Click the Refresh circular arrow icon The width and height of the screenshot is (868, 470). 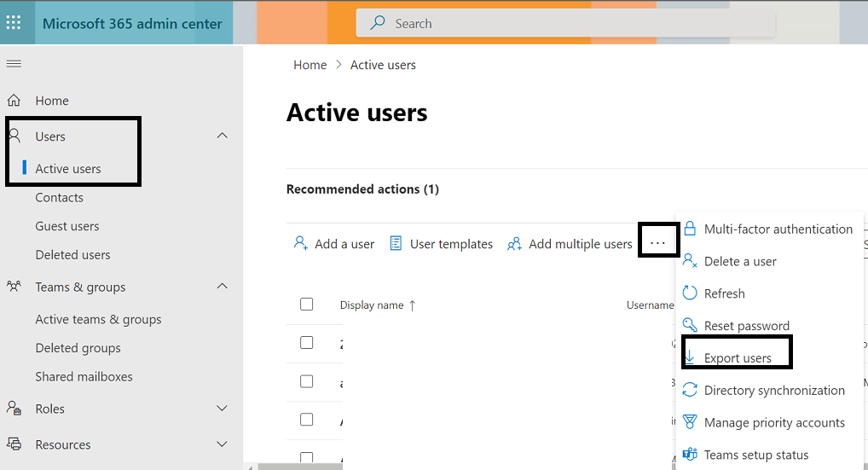click(690, 293)
